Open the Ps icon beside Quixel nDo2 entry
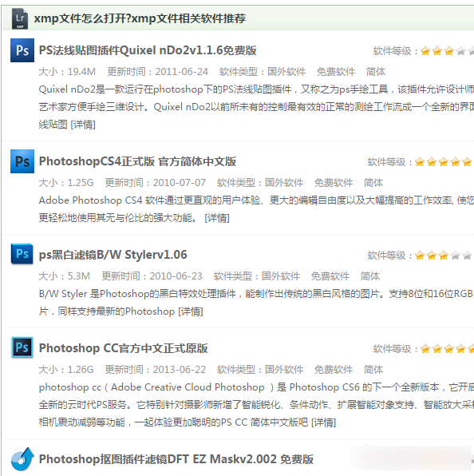474x476 pixels. click(22, 50)
